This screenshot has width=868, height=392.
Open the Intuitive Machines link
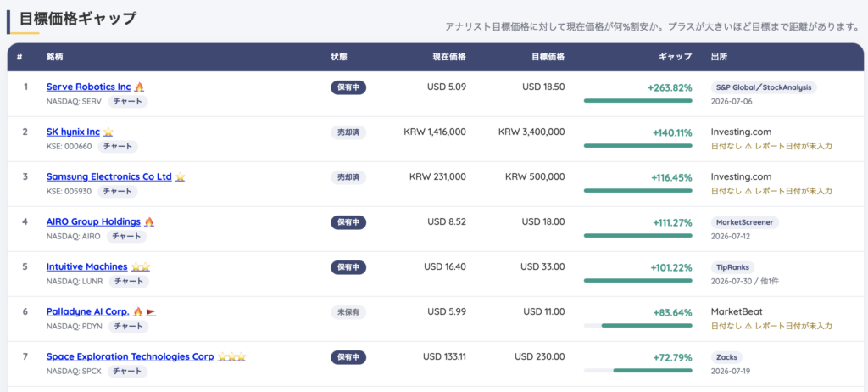(87, 266)
